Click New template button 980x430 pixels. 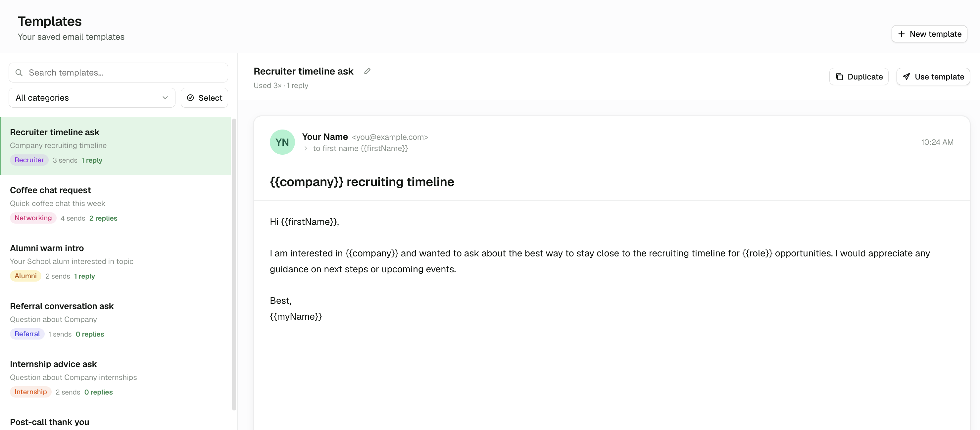coord(929,34)
